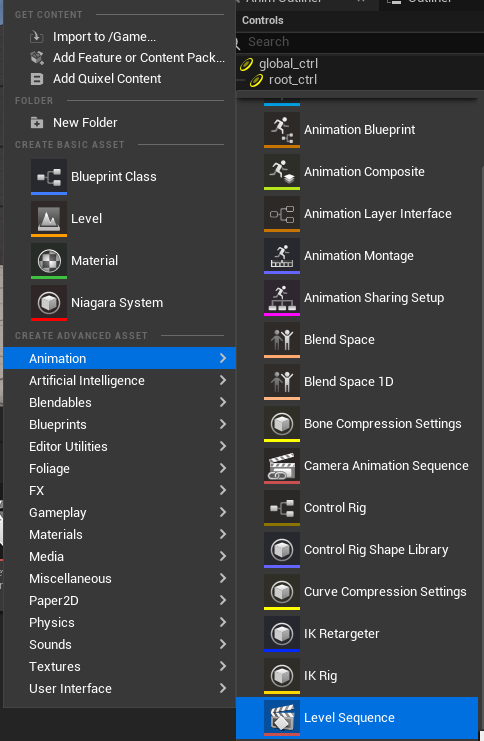Click the Level Sequence clapperboard icon
Image resolution: width=484 pixels, height=741 pixels.
click(x=282, y=718)
